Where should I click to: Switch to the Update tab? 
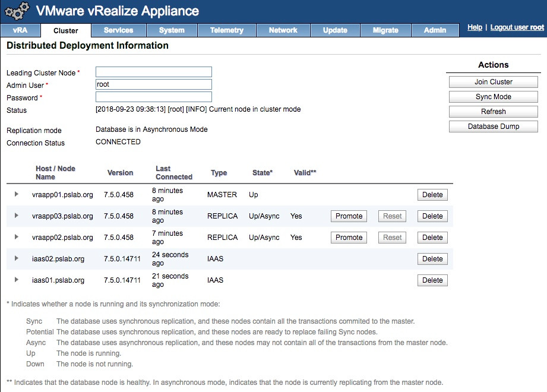(335, 30)
